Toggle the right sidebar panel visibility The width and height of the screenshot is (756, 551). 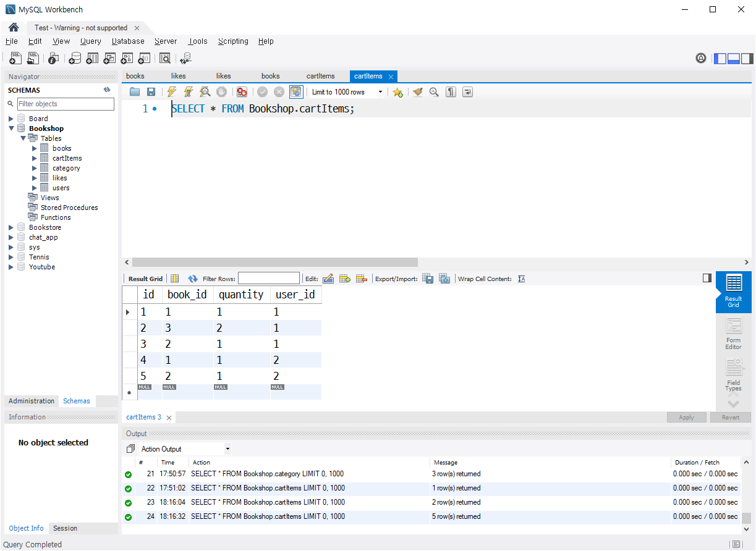tap(747, 59)
